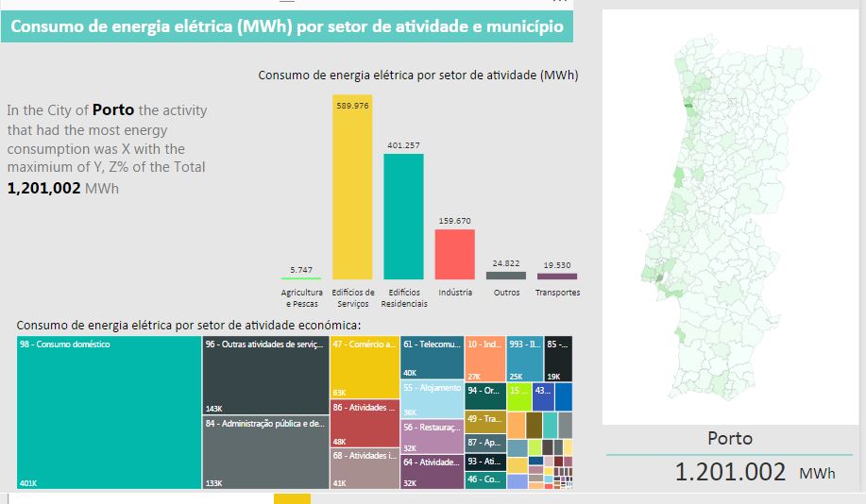Click the bold Porto word in narrative text
866x504 pixels.
(x=113, y=109)
